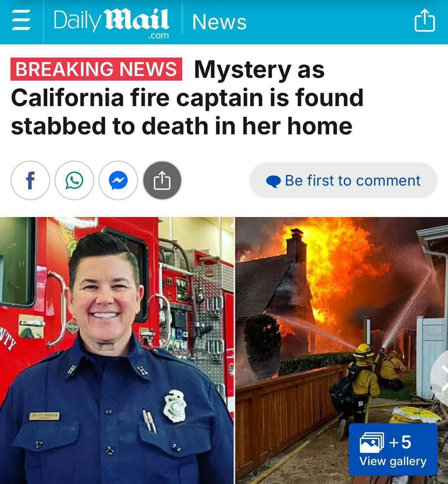
Task: Tap the .com text under the logo
Action: [x=159, y=36]
